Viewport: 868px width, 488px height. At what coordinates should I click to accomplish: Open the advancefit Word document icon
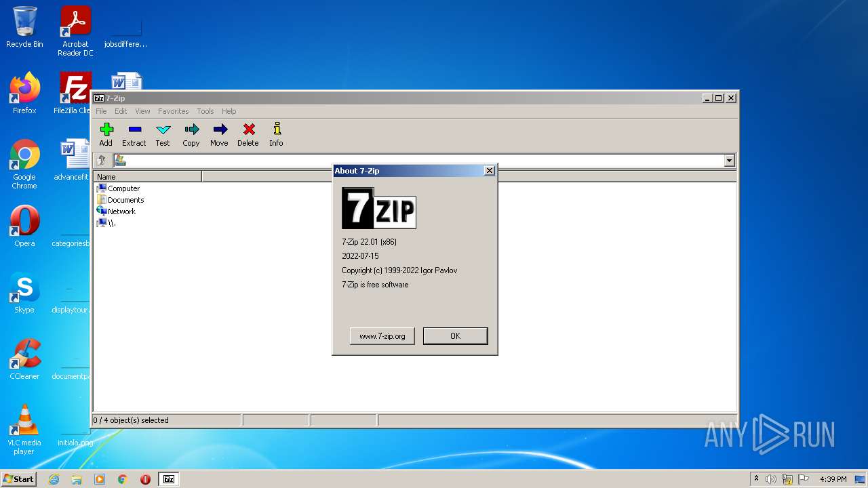[x=73, y=160]
